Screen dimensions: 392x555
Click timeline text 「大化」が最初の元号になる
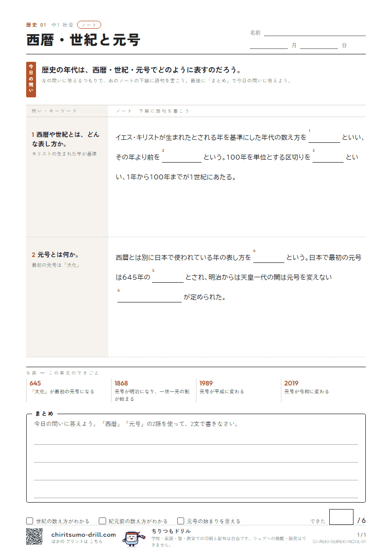[62, 391]
